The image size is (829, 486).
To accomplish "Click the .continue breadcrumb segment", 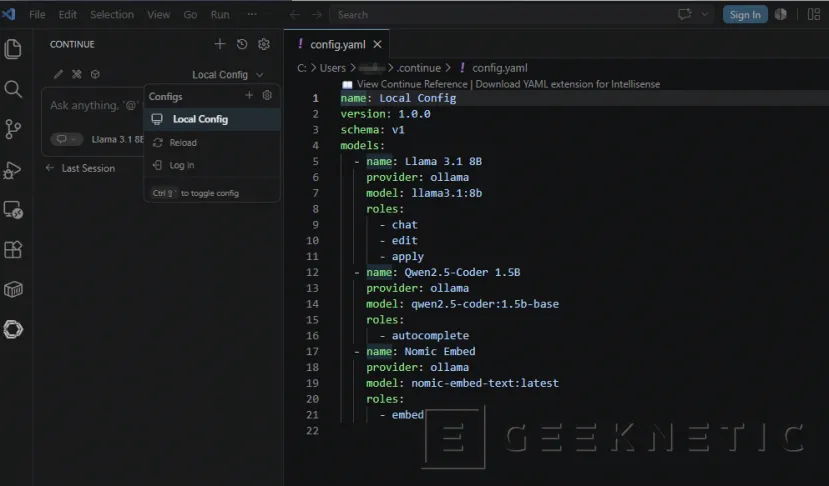I will click(419, 68).
